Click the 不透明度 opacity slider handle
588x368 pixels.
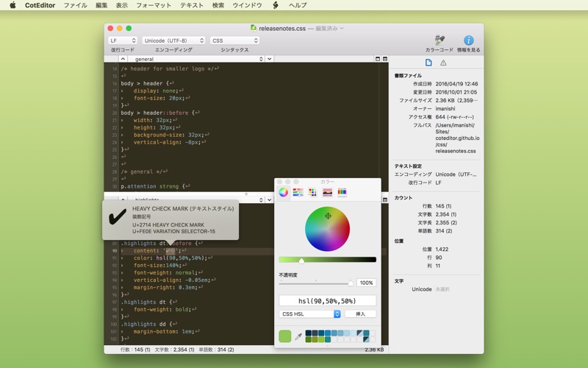tap(351, 283)
